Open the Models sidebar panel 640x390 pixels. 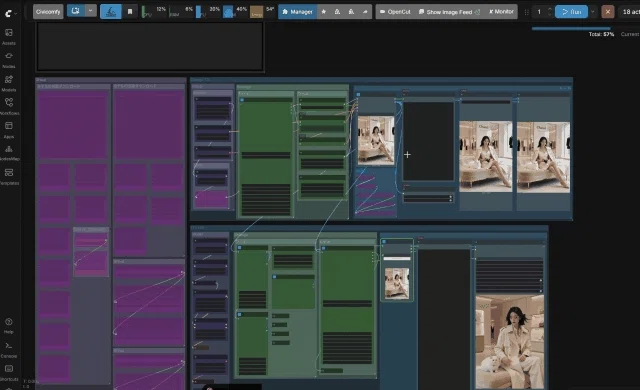(9, 83)
